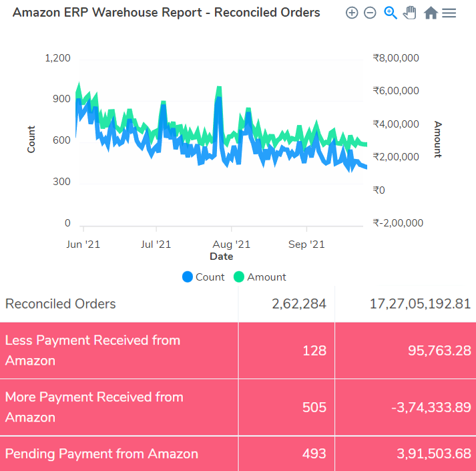Click the blue Count legend marker
Screen dimensions: 476x471
coord(188,277)
